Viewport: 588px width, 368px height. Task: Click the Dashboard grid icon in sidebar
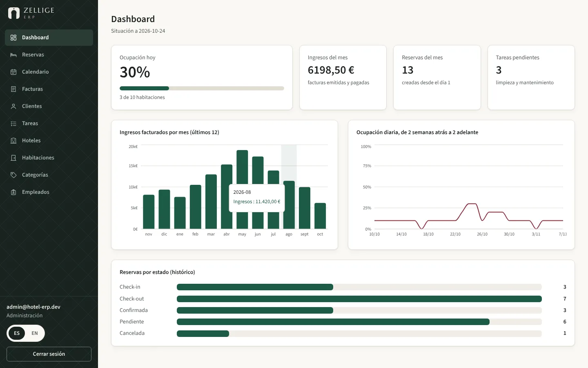[13, 38]
